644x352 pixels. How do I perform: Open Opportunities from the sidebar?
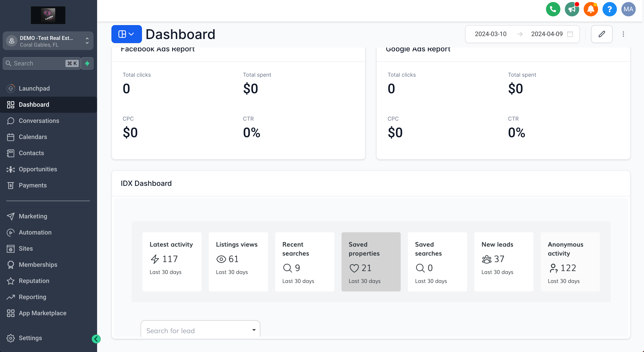point(38,169)
